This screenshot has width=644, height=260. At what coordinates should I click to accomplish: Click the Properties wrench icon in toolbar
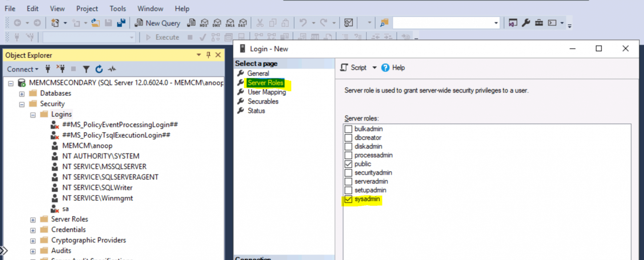526,23
